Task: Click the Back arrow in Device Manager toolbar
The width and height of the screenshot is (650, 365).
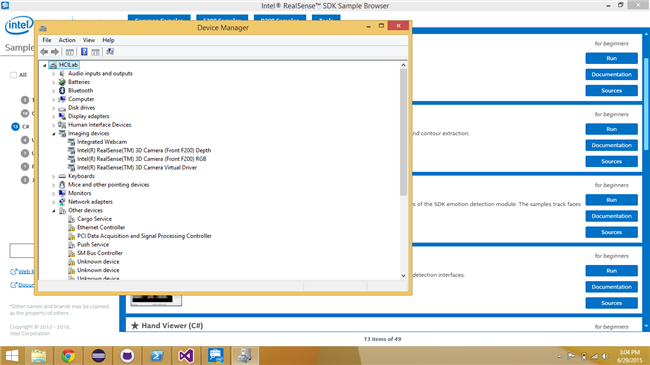Action: (x=44, y=52)
